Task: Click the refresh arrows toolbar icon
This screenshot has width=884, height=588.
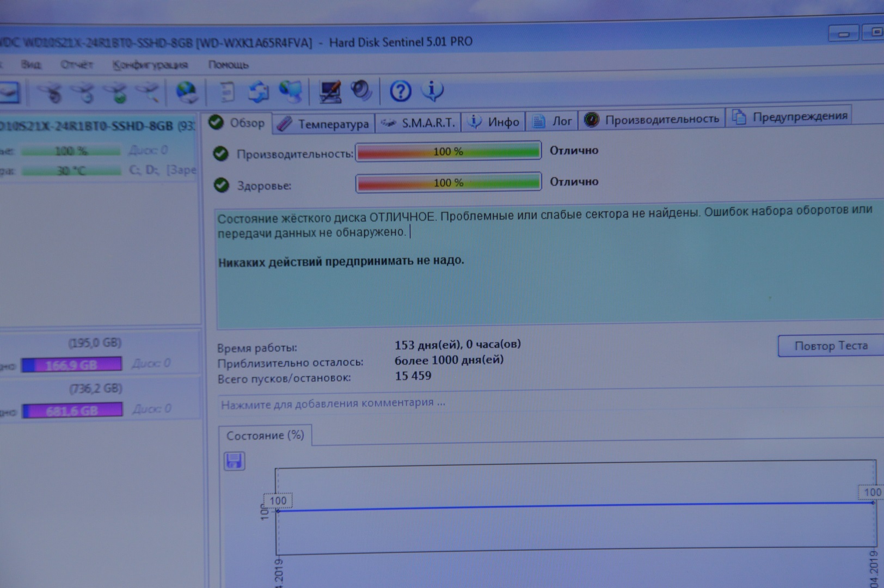Action: (259, 91)
